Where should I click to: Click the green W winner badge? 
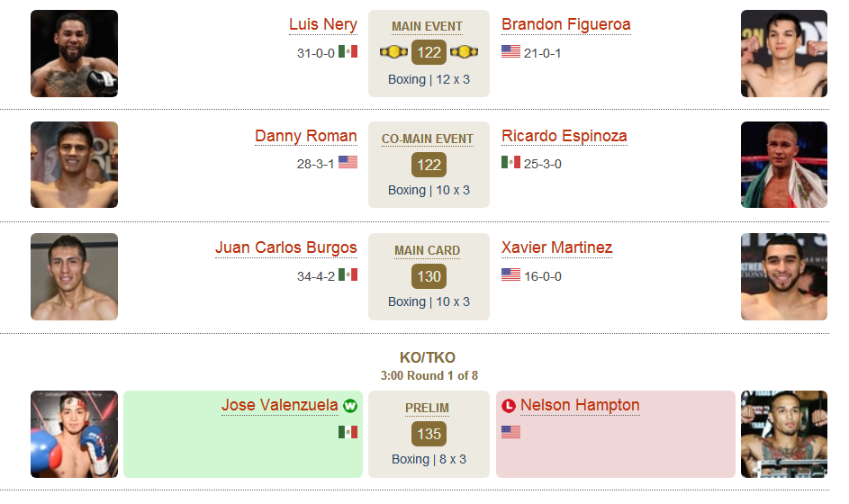click(x=350, y=406)
